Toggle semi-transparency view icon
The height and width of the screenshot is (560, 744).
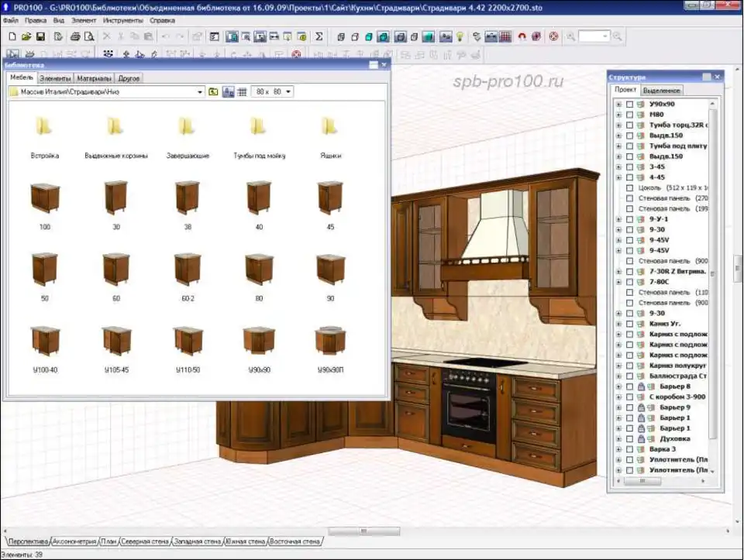(414, 36)
